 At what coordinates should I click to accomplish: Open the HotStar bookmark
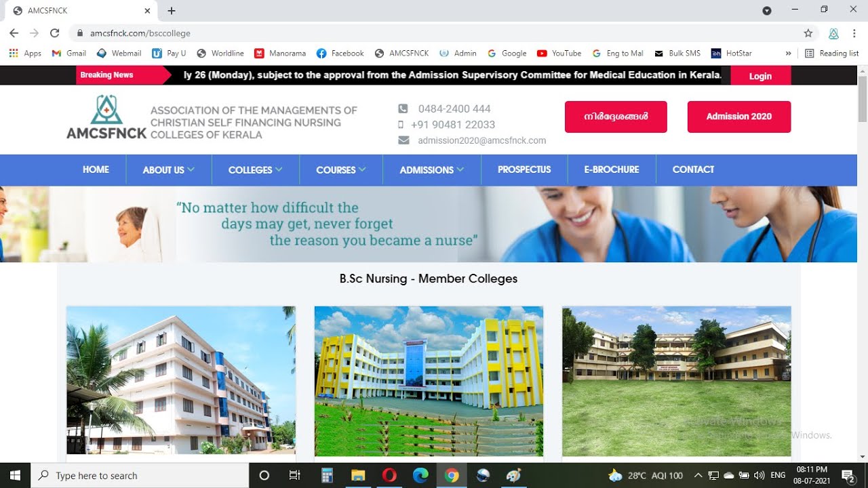point(732,53)
